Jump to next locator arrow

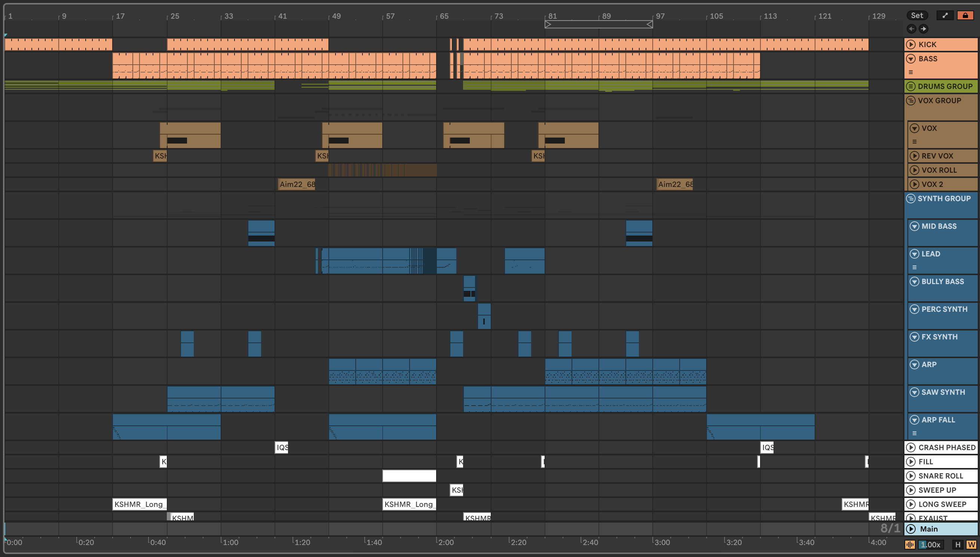(924, 29)
